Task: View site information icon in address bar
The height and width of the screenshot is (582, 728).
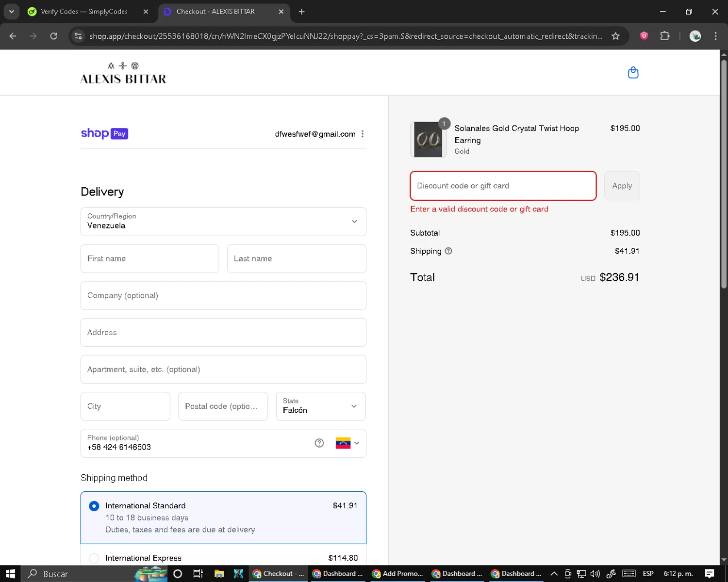Action: click(78, 36)
